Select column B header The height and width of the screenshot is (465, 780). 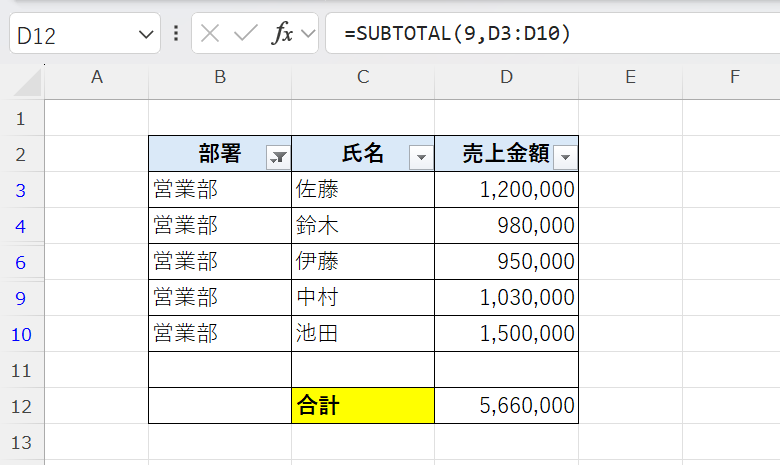click(219, 78)
